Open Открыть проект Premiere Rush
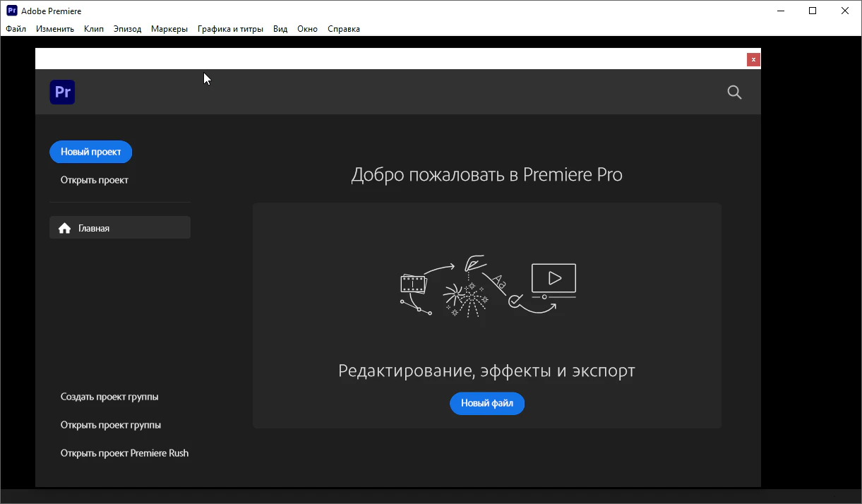Image resolution: width=862 pixels, height=504 pixels. (x=124, y=453)
